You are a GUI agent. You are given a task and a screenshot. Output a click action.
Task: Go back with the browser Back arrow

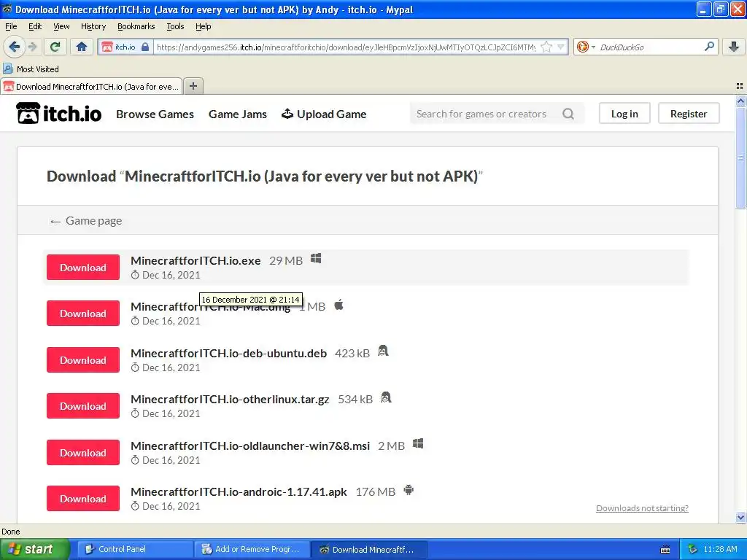(x=14, y=47)
